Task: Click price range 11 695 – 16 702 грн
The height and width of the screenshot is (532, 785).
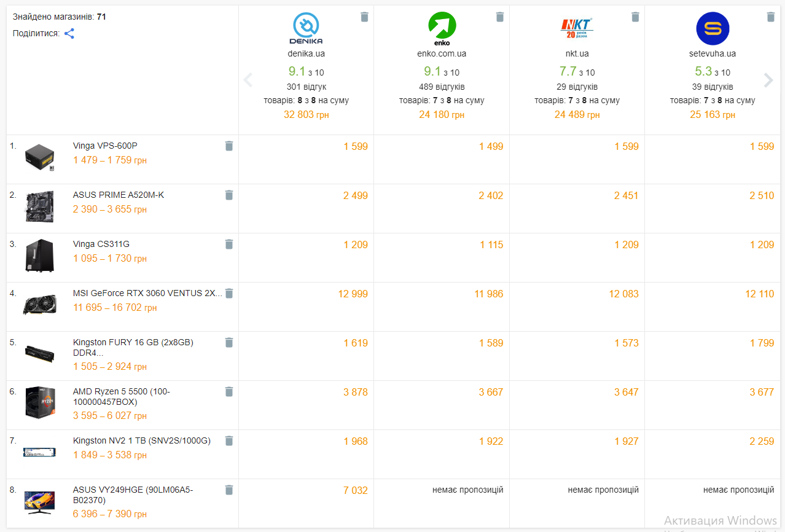Action: coord(115,308)
